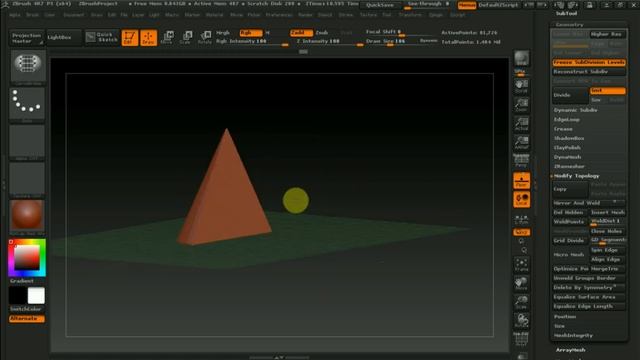Toggle the Alternate color button
The image size is (640, 360).
[27, 318]
